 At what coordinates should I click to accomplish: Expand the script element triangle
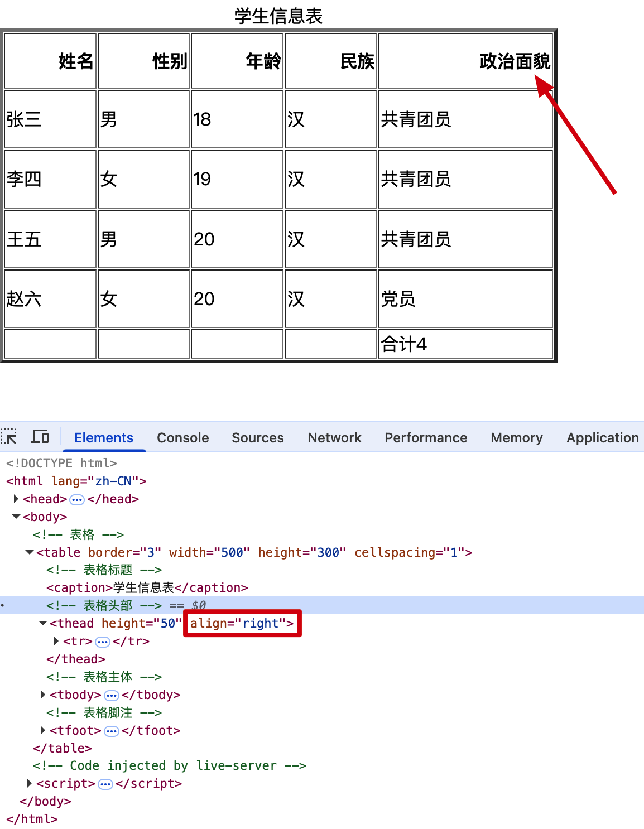pos(30,783)
